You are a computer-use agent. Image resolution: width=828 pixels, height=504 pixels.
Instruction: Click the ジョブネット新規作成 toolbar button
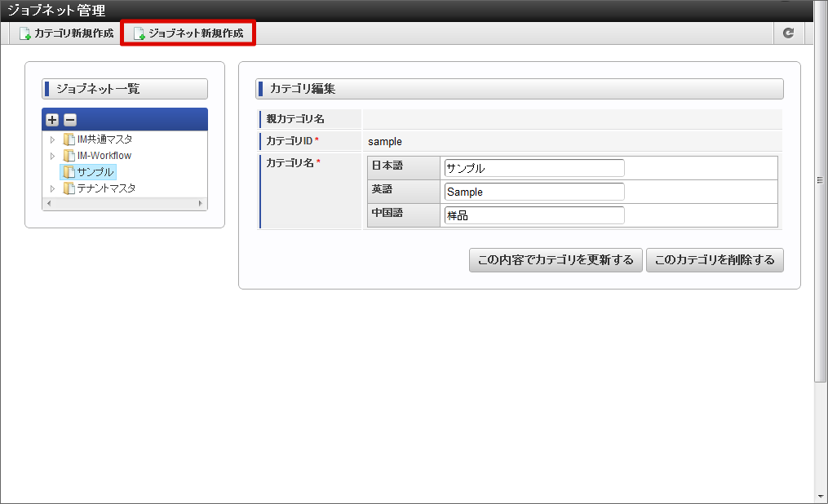click(188, 33)
